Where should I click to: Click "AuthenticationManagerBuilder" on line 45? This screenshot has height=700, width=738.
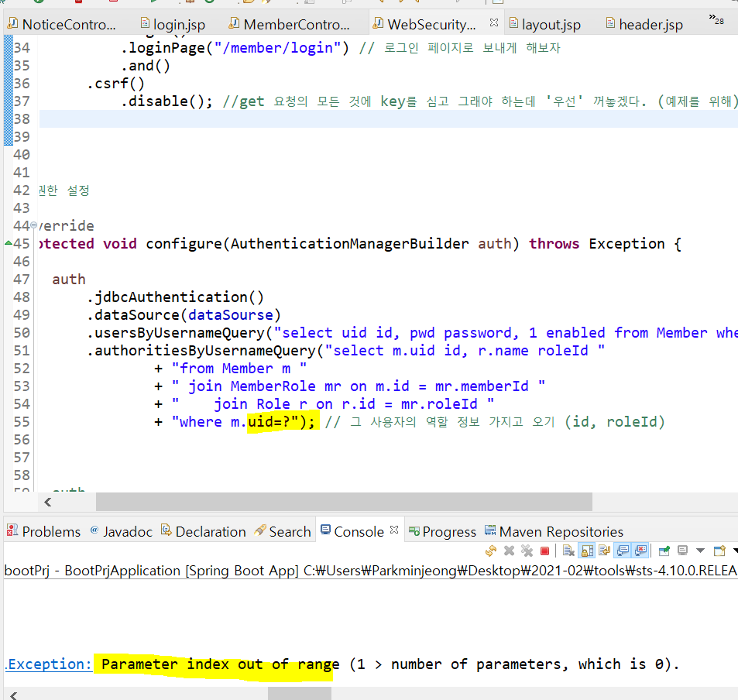tap(349, 244)
